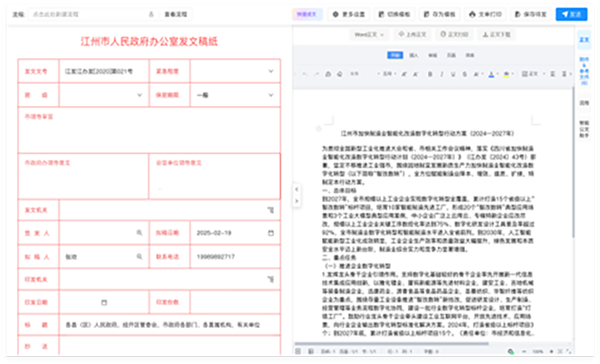Apply strikethrough from the editor toolbar
The height and width of the screenshot is (364, 600).
click(x=465, y=74)
